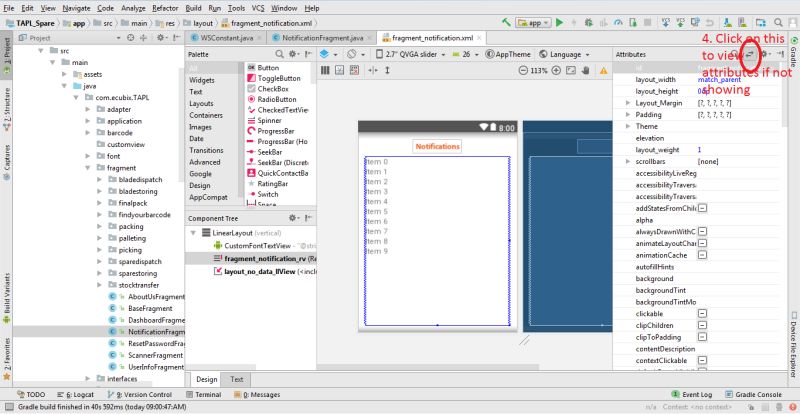This screenshot has width=800, height=414.
Task: Open the API 26 version dropdown
Action: point(465,55)
